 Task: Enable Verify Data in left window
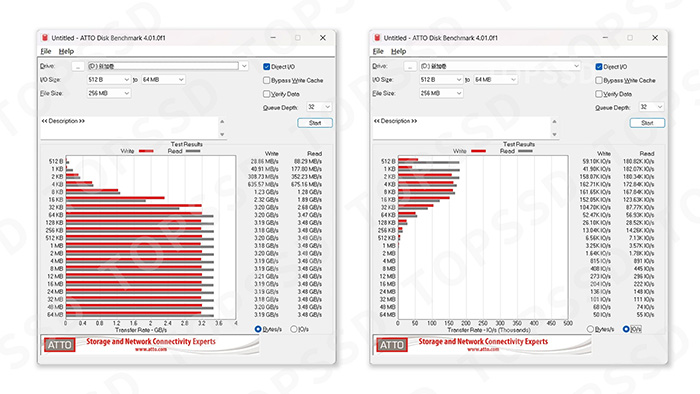pos(267,94)
